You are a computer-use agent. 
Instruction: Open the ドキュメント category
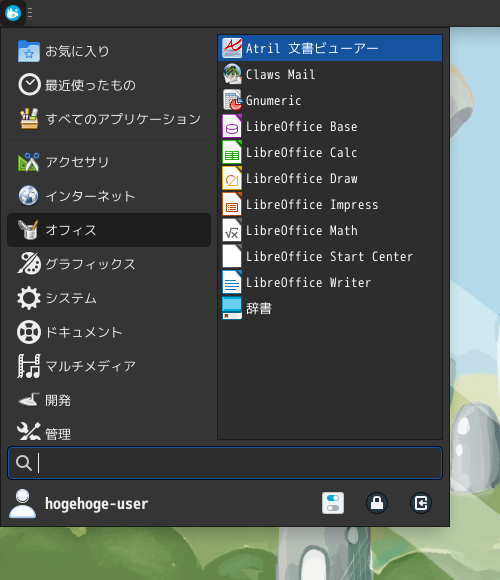(109, 332)
